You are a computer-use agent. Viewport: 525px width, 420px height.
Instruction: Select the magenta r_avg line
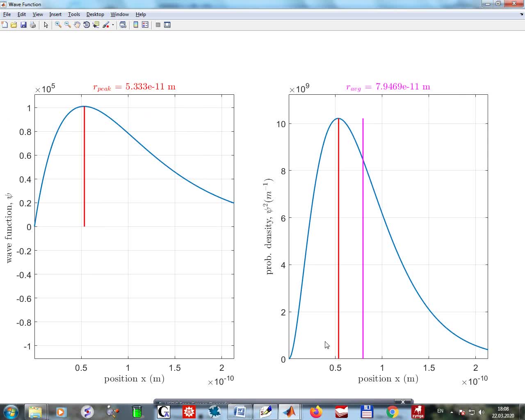click(x=363, y=239)
